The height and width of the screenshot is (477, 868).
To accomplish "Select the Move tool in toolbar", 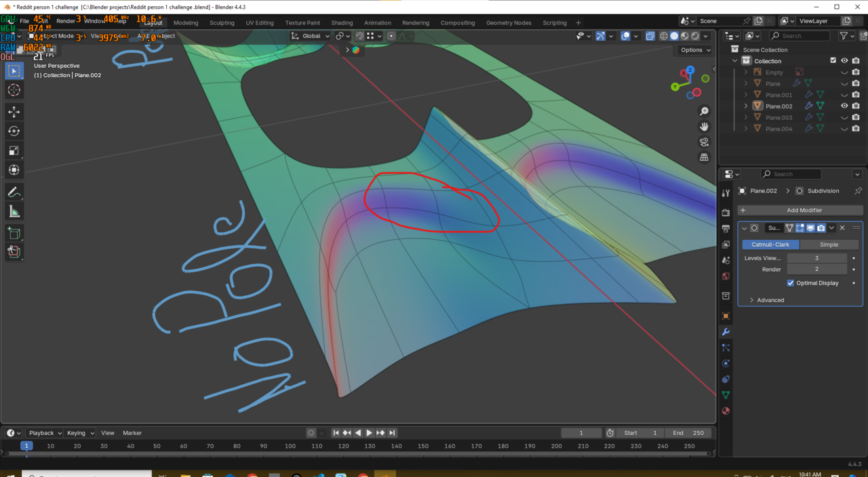I will pos(14,112).
